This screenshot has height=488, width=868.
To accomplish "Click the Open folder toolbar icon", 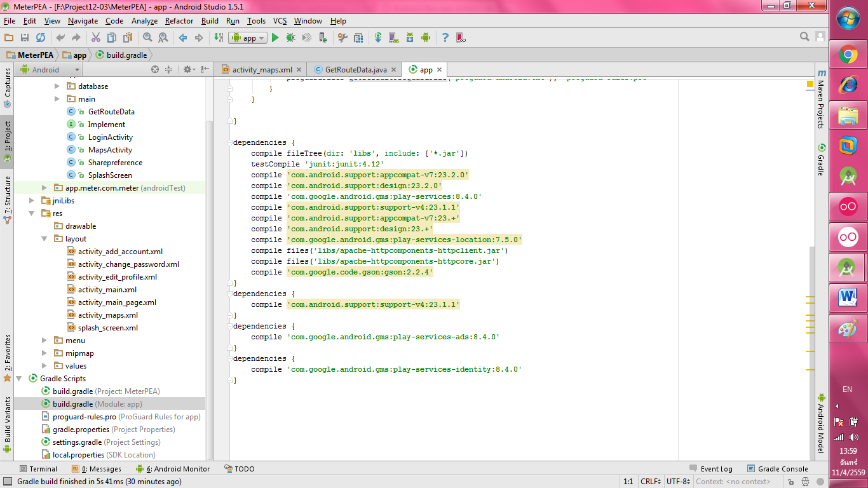I will point(9,37).
